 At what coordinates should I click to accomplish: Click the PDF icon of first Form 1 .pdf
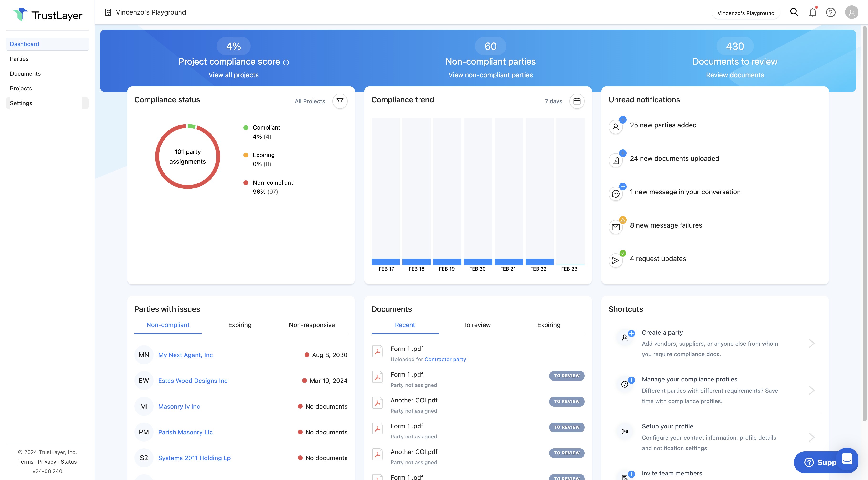377,351
